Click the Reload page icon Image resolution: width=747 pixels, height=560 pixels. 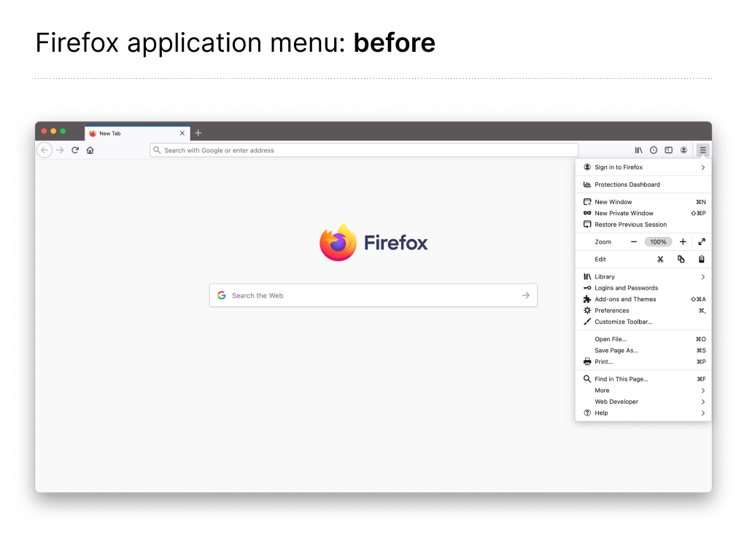tap(75, 150)
